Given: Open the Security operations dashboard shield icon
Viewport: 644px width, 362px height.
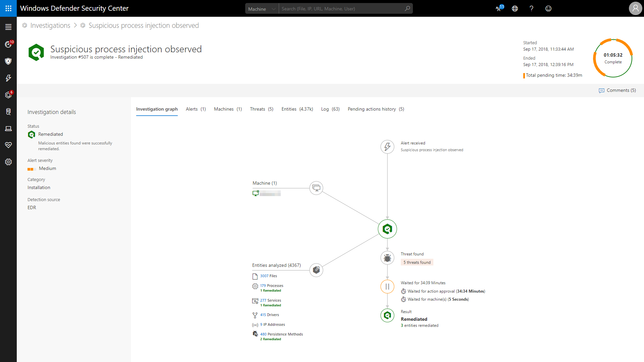Looking at the screenshot, I should pos(8,61).
